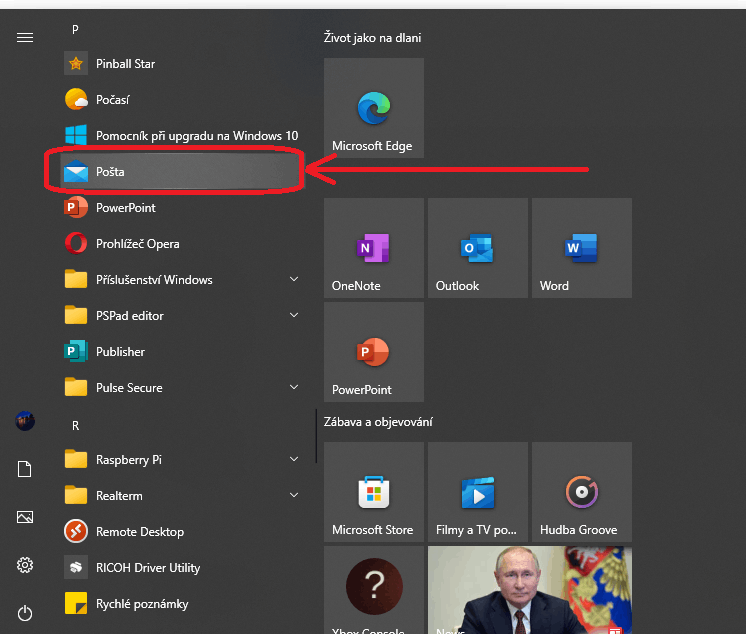Click the Microsoft Edge tile
This screenshot has height=634, width=746.
(374, 108)
